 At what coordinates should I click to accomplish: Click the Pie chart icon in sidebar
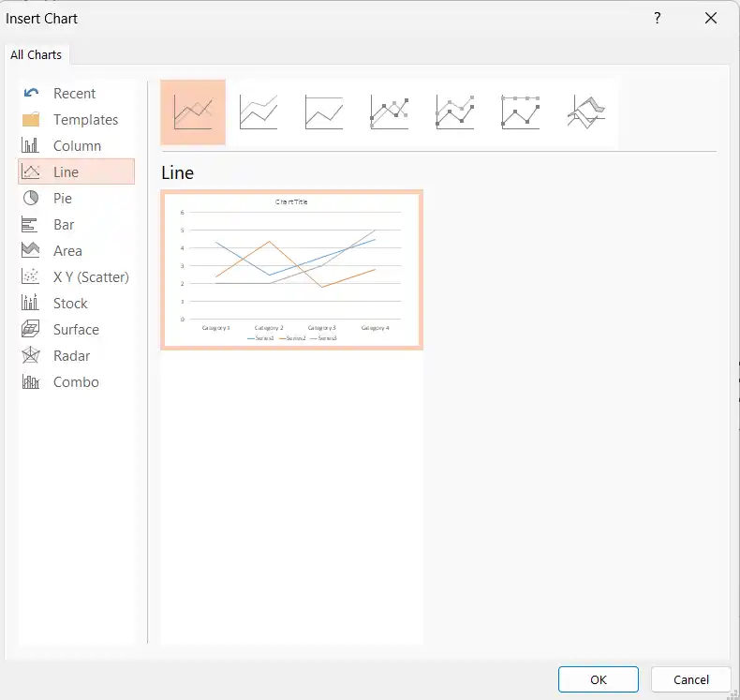tap(31, 198)
